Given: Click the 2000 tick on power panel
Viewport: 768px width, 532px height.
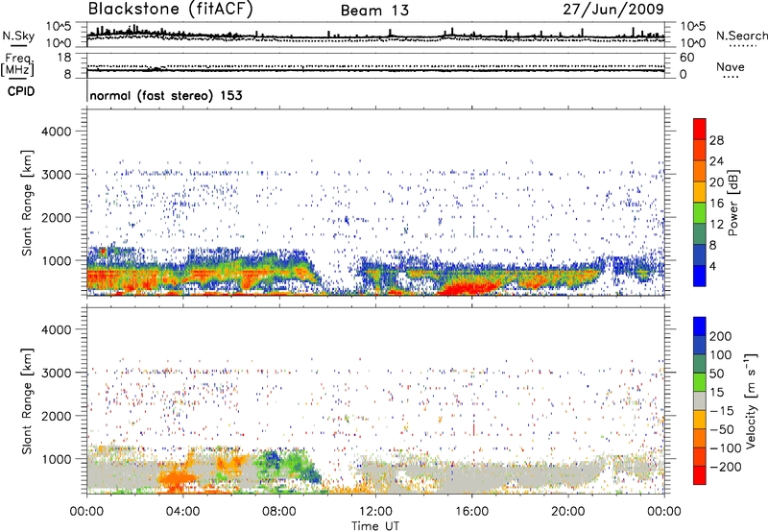Looking at the screenshot, I should pyautogui.click(x=56, y=217).
